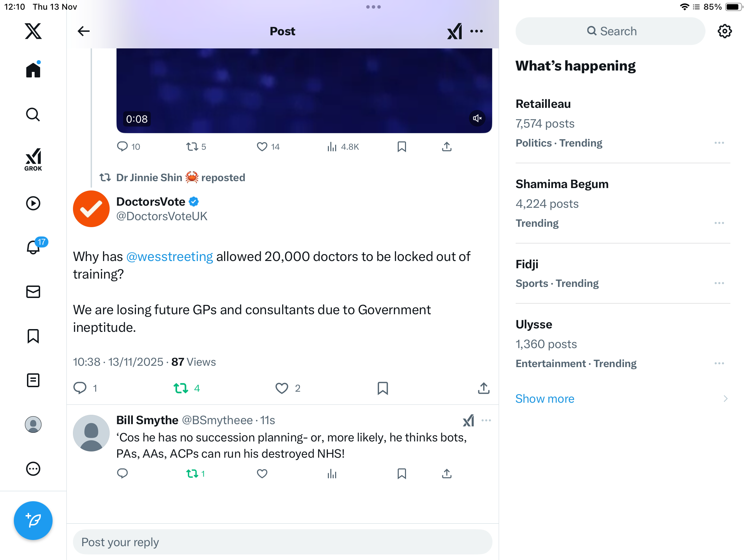The image size is (747, 560).
Task: Click the Post your reply field
Action: 282,542
